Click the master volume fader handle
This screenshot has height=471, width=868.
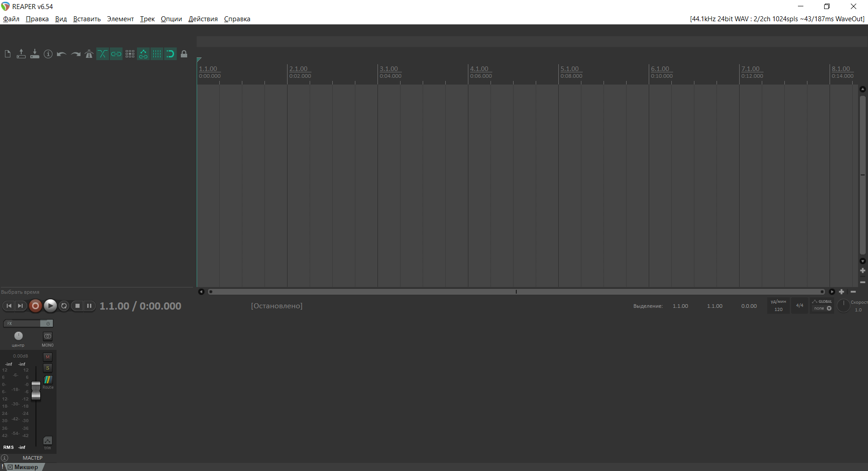pyautogui.click(x=36, y=391)
